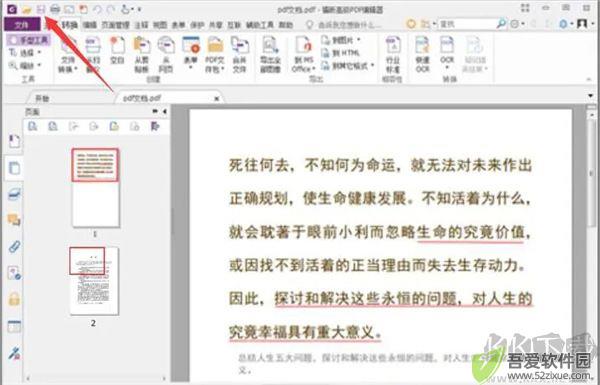
Task: Toggle the page thumbnails panel icon in sidebar
Action: click(14, 168)
